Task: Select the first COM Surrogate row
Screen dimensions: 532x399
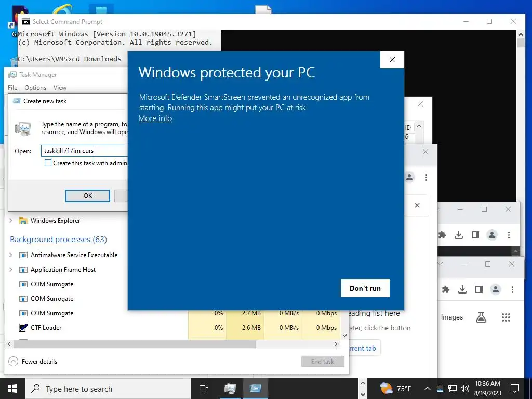Action: tap(52, 284)
